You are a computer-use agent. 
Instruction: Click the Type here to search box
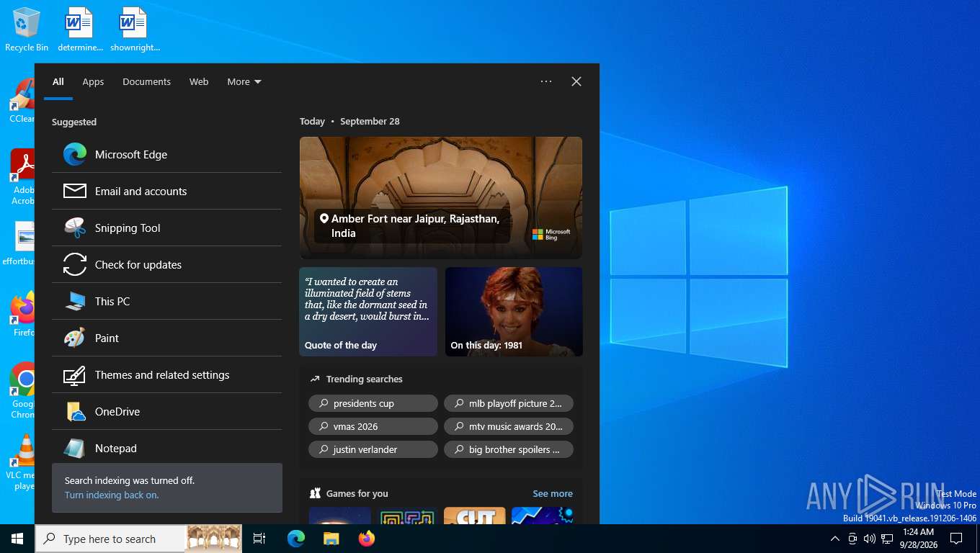pos(111,539)
